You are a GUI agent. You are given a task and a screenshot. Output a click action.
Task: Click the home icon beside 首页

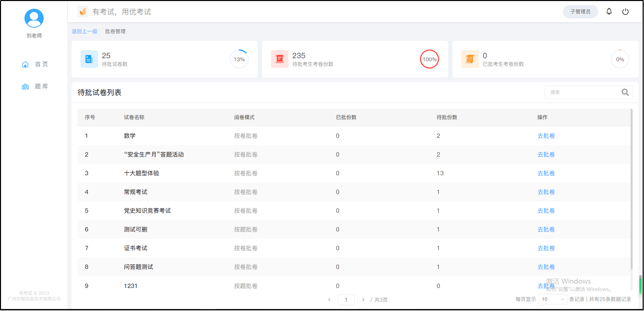coord(25,64)
